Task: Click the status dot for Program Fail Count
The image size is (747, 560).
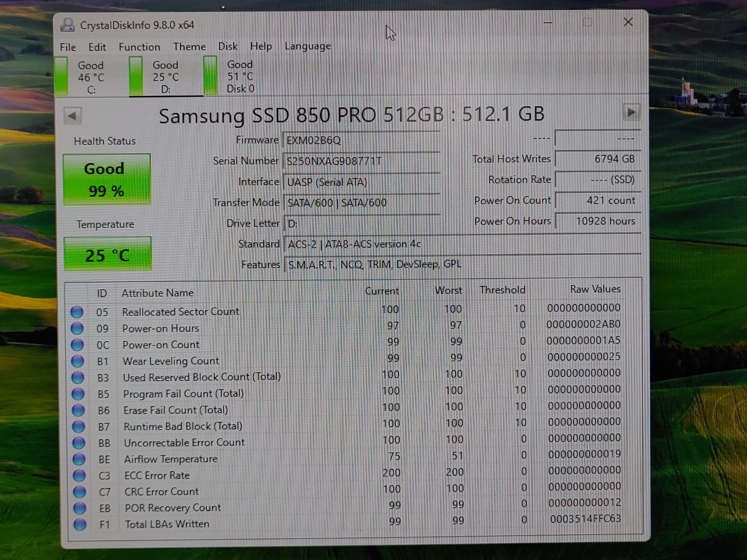Action: pyautogui.click(x=78, y=394)
